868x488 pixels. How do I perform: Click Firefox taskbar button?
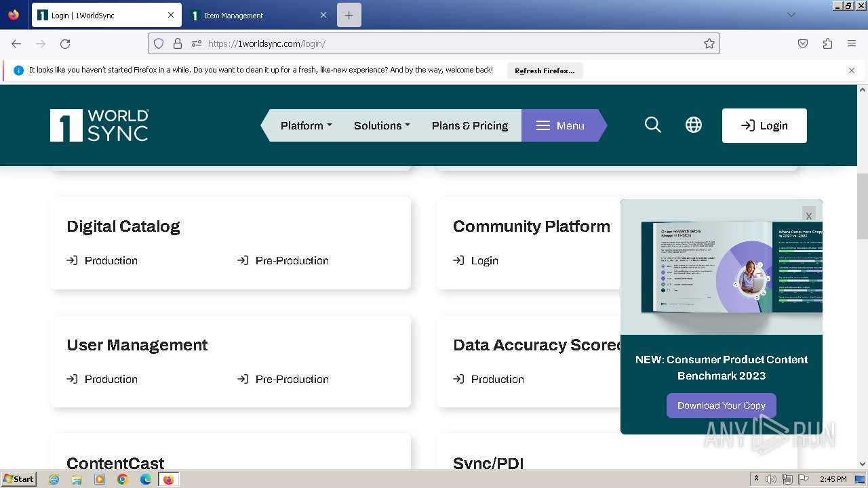pos(168,479)
